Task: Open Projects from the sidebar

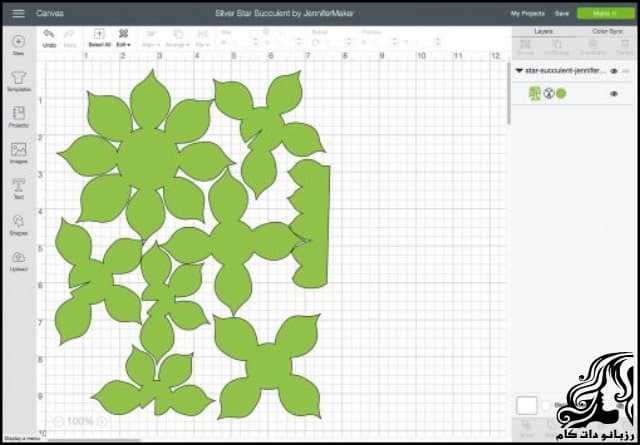Action: coord(18,117)
